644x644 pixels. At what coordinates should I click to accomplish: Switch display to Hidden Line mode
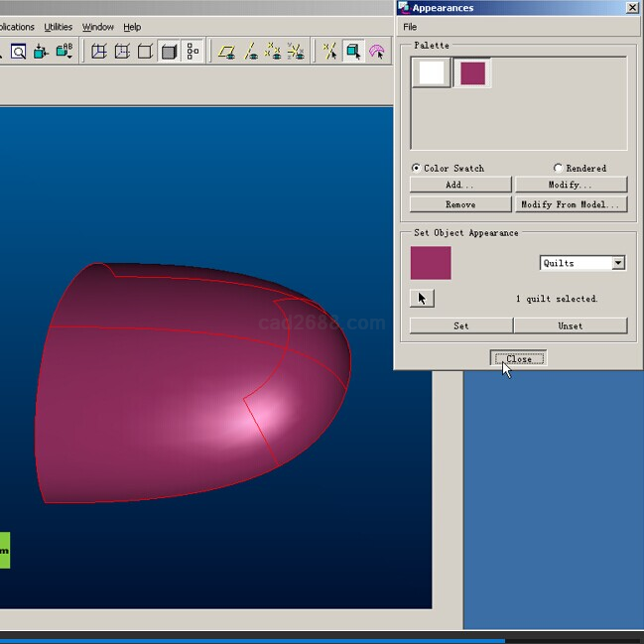[122, 52]
